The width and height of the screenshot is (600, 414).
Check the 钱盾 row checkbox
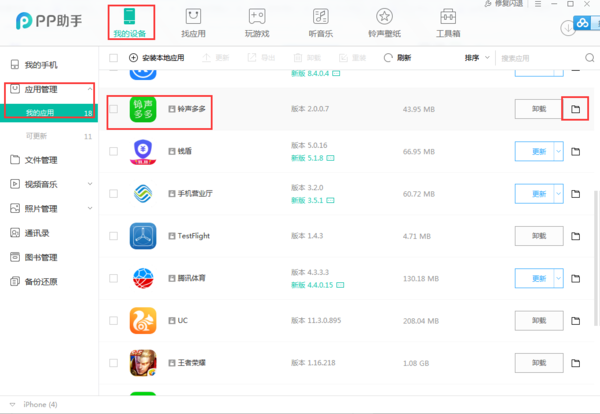114,152
